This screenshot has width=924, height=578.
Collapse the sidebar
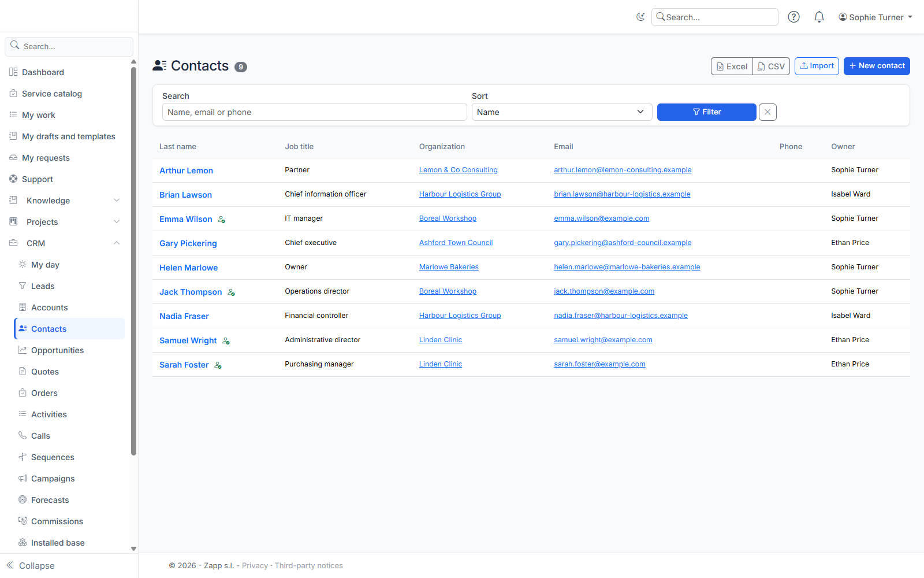click(x=31, y=565)
